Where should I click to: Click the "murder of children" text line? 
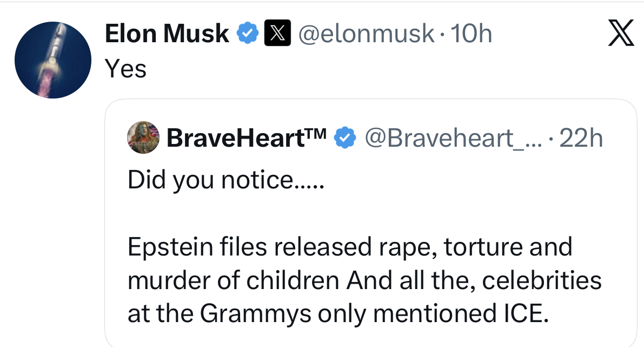364,280
